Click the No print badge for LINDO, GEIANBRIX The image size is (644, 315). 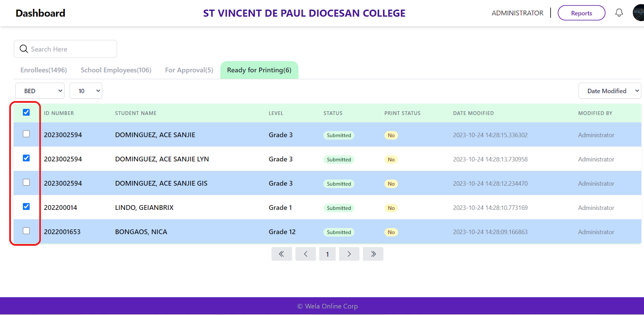[391, 208]
